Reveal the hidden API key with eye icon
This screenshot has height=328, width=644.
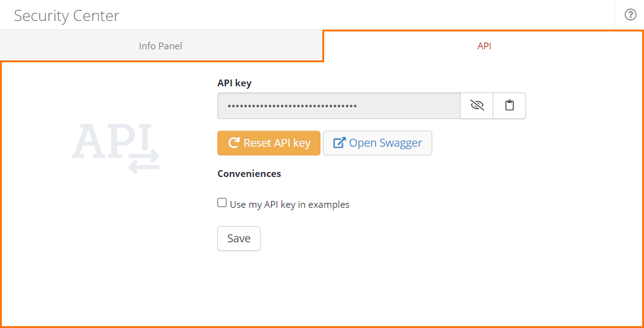(477, 105)
